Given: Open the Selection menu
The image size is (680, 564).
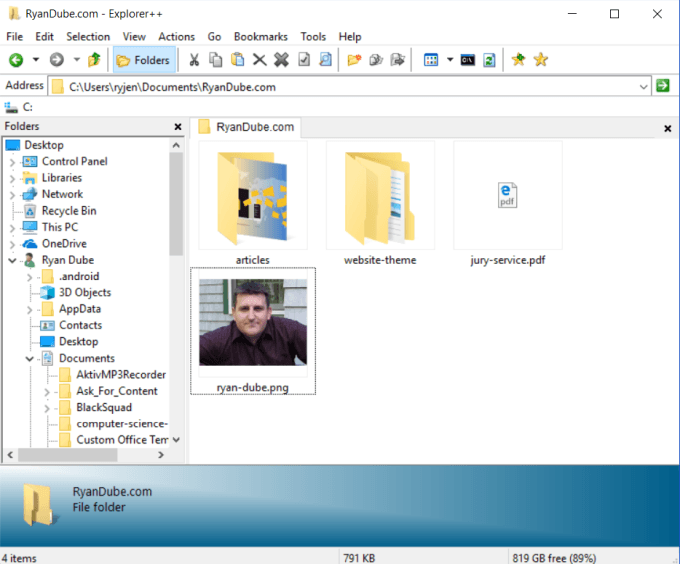Looking at the screenshot, I should 88,37.
